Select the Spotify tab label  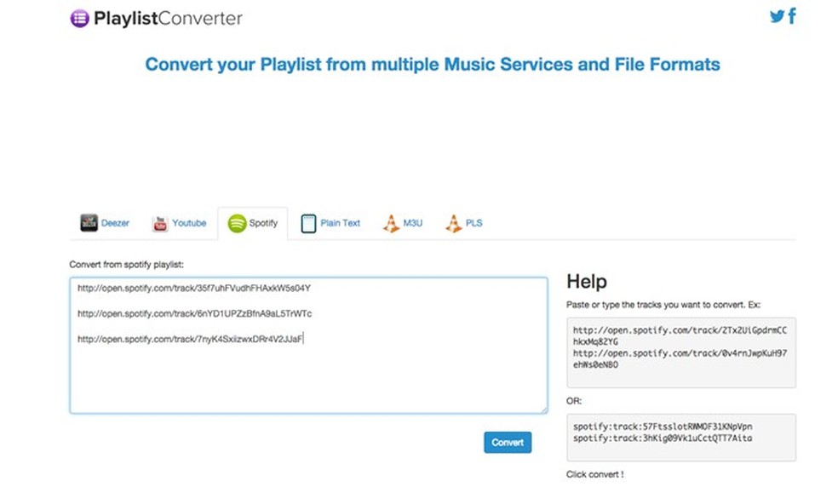coord(263,223)
